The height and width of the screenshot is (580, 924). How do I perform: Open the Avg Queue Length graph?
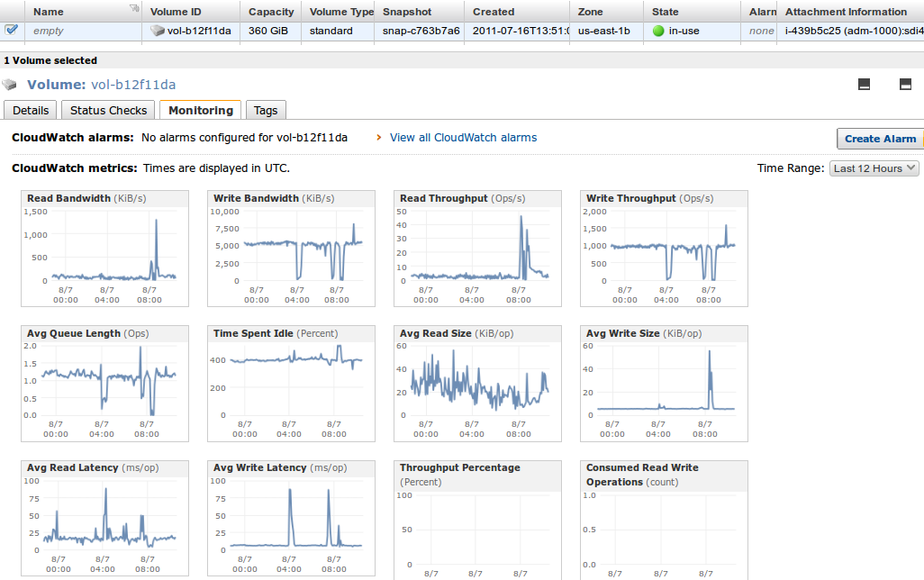tap(104, 383)
